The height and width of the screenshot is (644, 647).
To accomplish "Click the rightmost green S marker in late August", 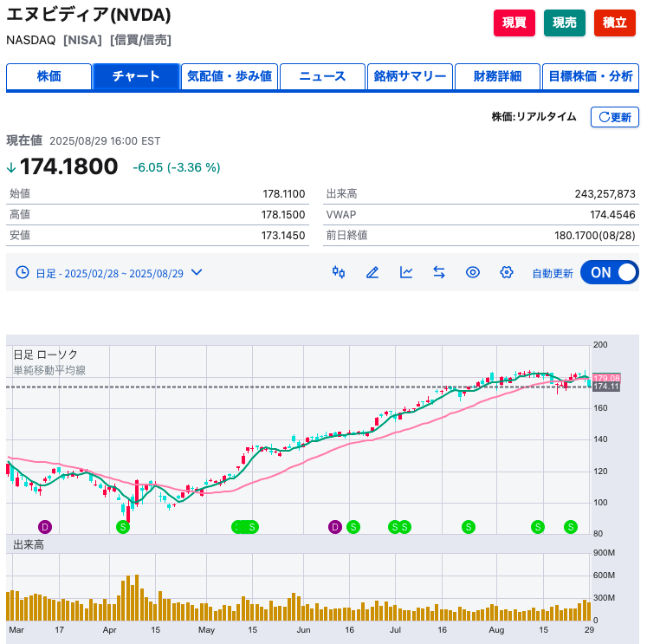I will (x=571, y=527).
